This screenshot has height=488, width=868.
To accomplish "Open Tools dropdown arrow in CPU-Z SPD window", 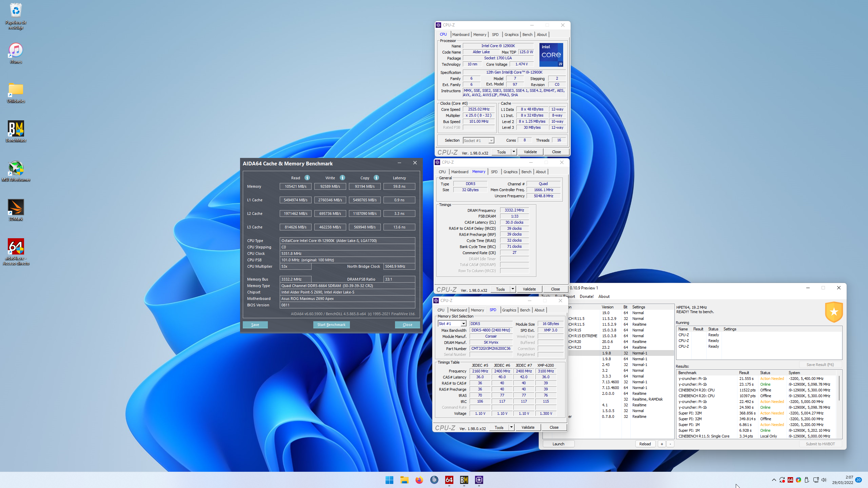I will 511,427.
